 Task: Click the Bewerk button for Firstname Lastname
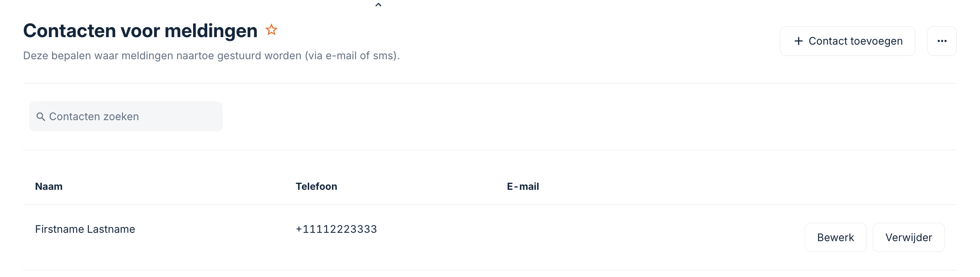[835, 237]
